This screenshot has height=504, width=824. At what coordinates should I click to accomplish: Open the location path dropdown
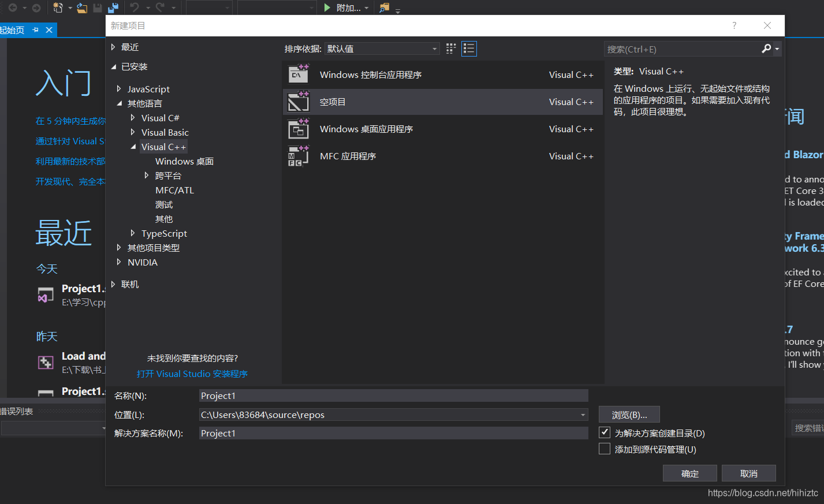pyautogui.click(x=583, y=415)
